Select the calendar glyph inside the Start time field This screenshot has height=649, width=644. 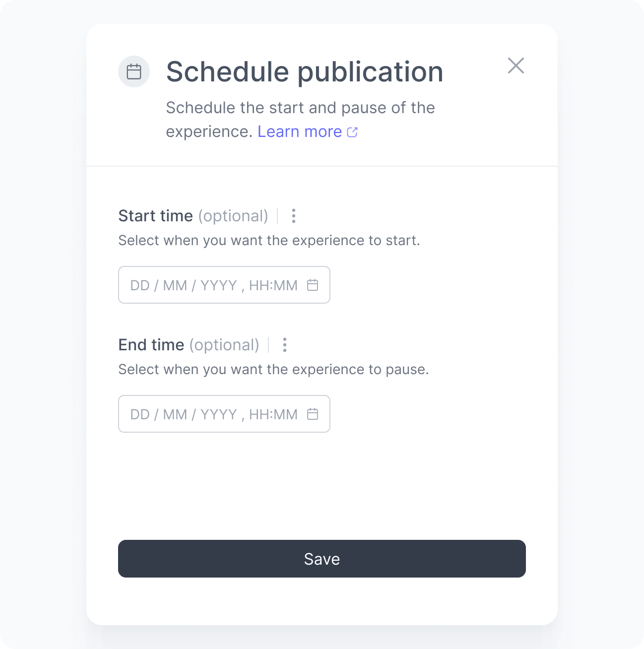pyautogui.click(x=313, y=285)
